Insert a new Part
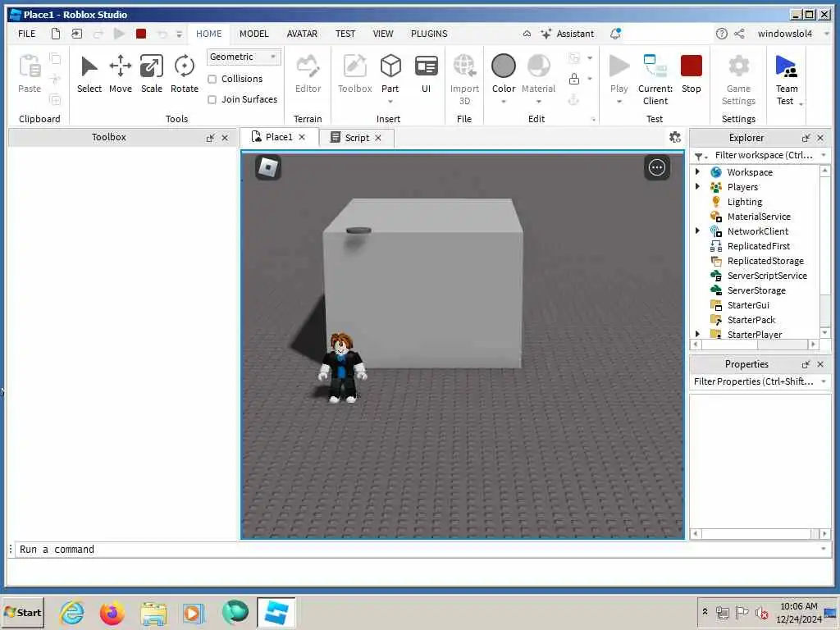This screenshot has width=840, height=630. click(390, 66)
